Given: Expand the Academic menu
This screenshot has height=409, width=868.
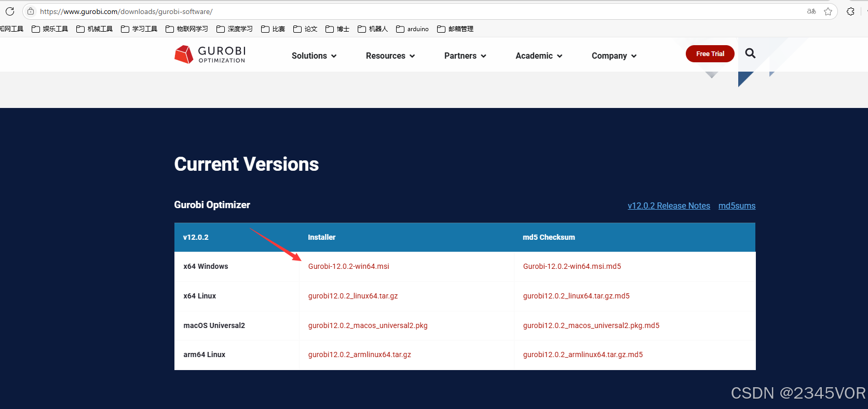Looking at the screenshot, I should tap(539, 56).
